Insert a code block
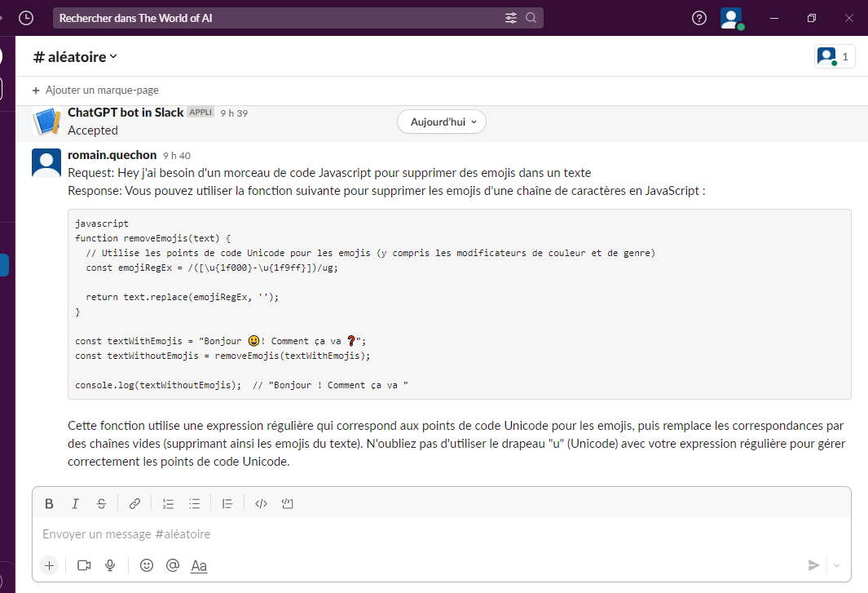 pyautogui.click(x=287, y=503)
